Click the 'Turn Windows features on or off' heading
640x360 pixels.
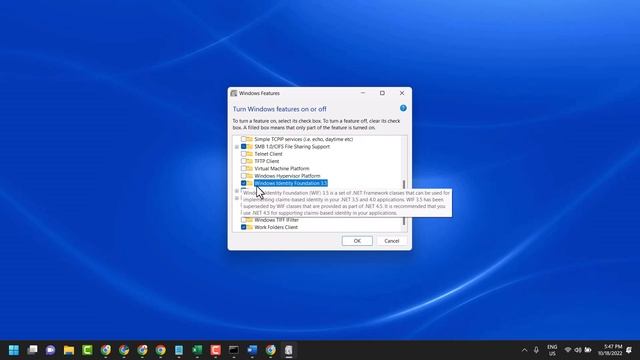pyautogui.click(x=280, y=109)
